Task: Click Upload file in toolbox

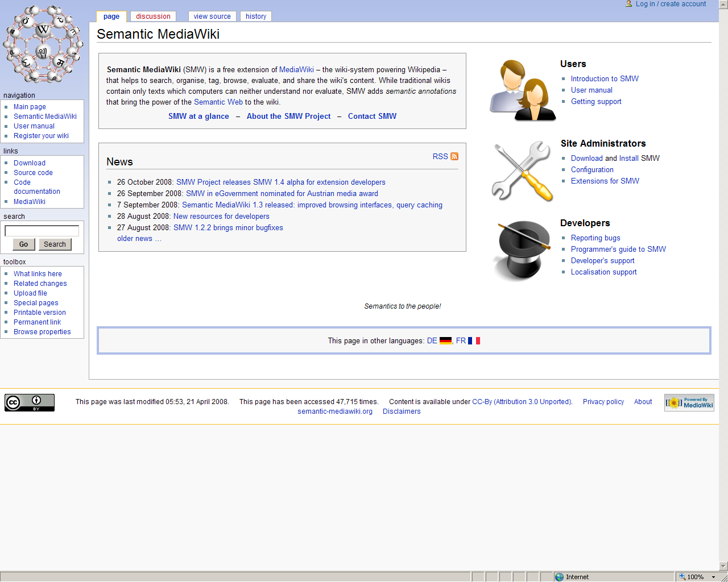Action: pyautogui.click(x=30, y=293)
